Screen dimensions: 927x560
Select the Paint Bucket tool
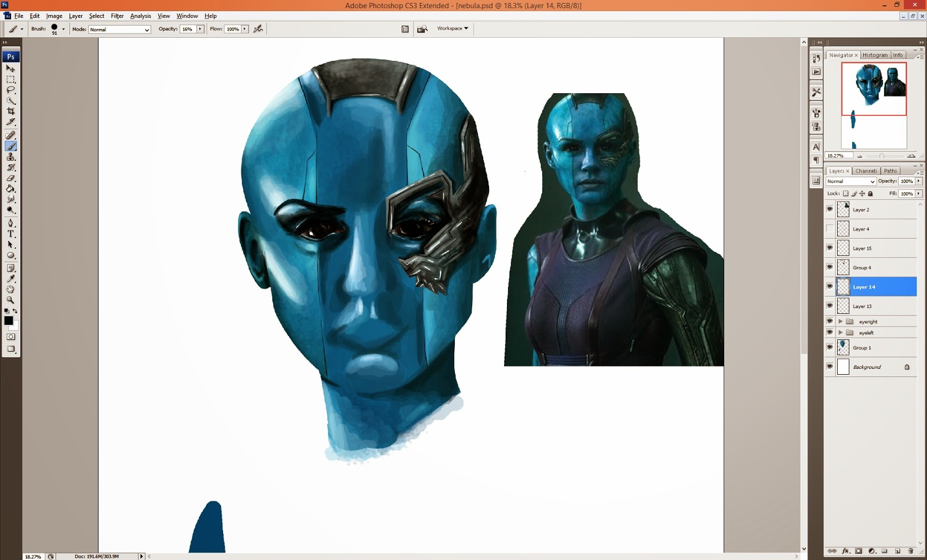10,189
